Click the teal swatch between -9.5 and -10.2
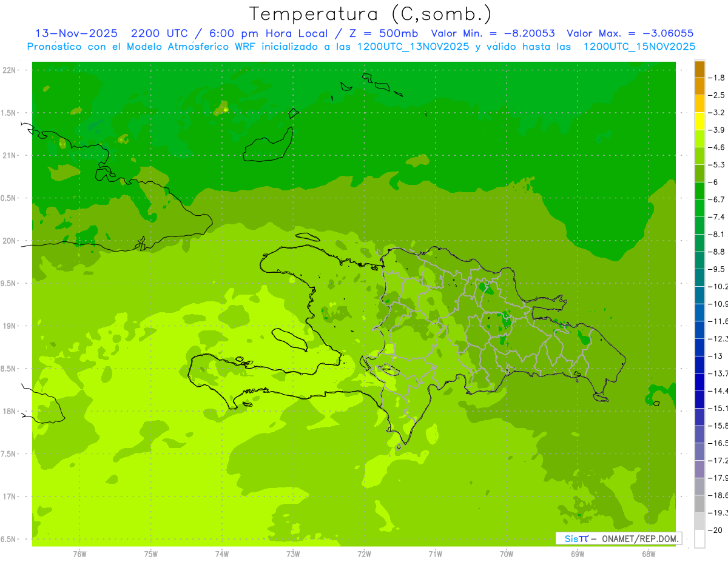This screenshot has width=728, height=562. coord(699,277)
